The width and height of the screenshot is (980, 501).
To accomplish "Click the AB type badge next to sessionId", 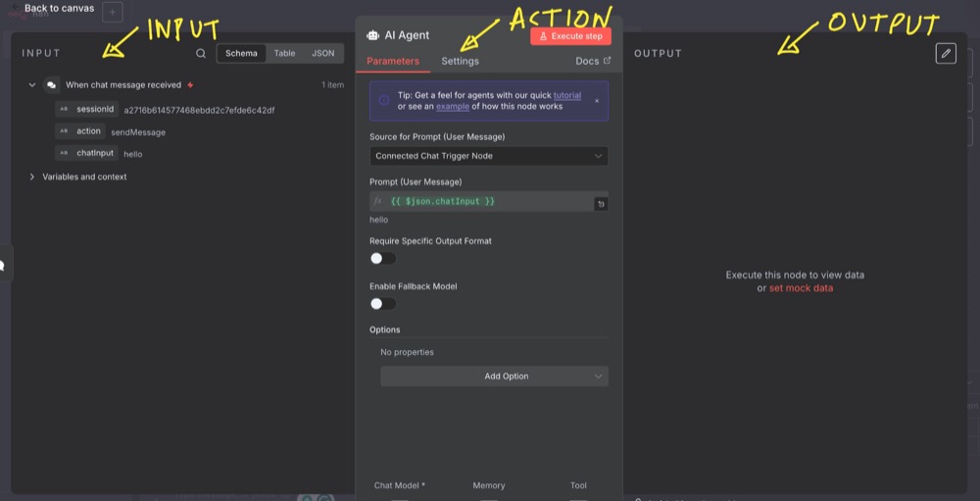I will tap(64, 110).
